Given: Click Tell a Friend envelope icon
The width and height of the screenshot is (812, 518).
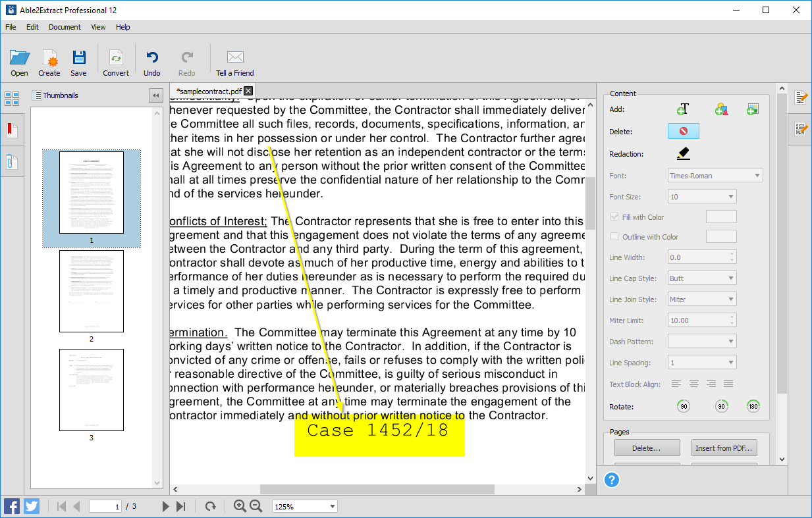Looking at the screenshot, I should coord(235,57).
